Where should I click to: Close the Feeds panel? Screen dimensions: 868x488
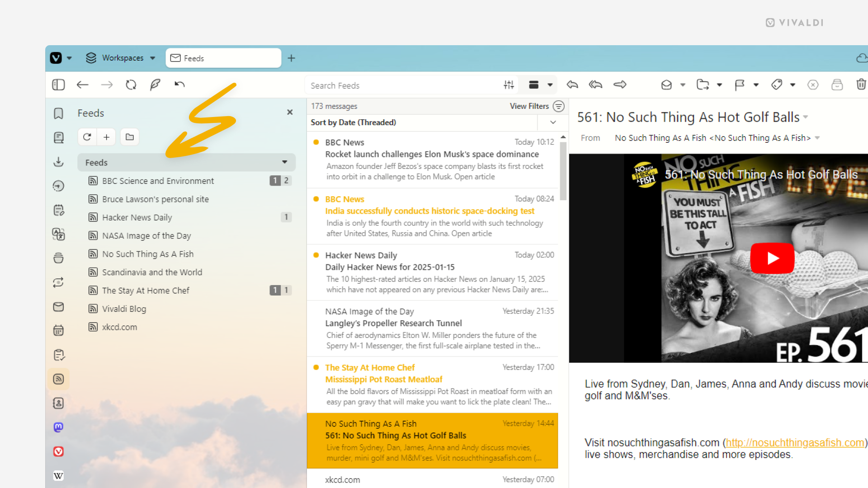click(x=290, y=112)
